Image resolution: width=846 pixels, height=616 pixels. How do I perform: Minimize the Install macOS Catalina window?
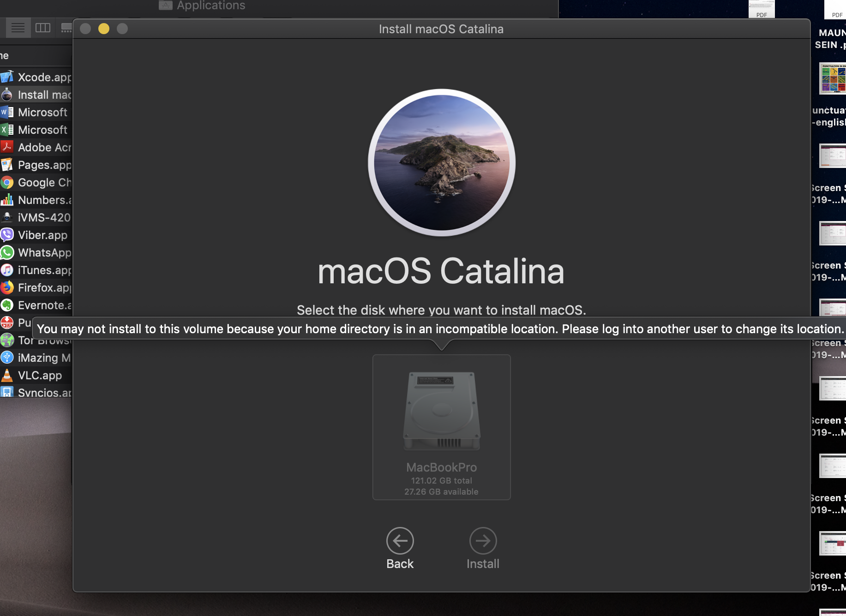pos(104,29)
